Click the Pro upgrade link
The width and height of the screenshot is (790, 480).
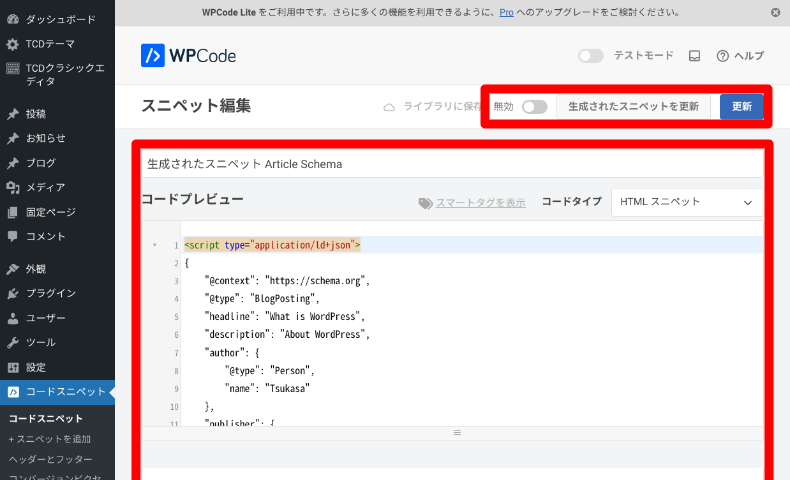pyautogui.click(x=506, y=13)
